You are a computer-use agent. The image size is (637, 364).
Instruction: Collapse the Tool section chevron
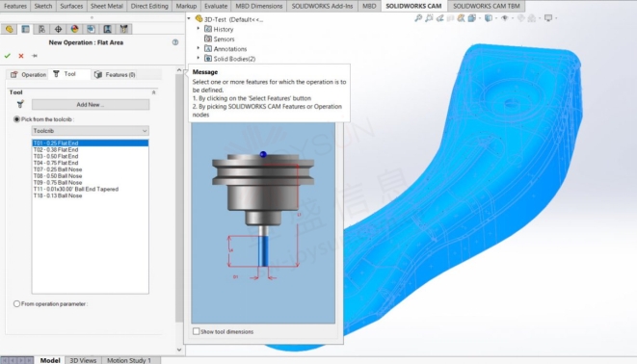pyautogui.click(x=153, y=92)
